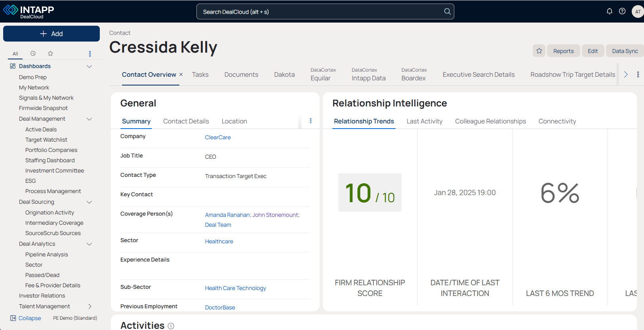This screenshot has height=330, width=644.
Task: Show favorites star filter in sidebar
Action: [50, 53]
